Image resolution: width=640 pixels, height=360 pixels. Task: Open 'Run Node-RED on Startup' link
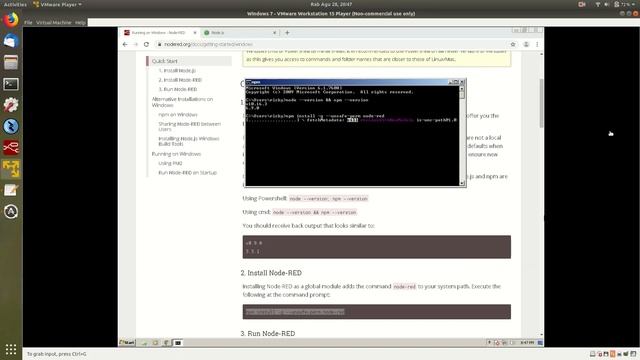[187, 173]
